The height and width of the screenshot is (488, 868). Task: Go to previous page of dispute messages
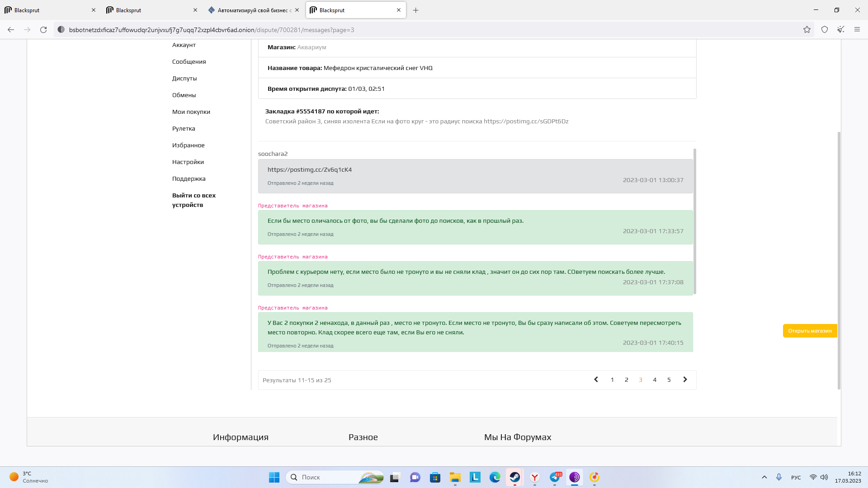click(596, 380)
